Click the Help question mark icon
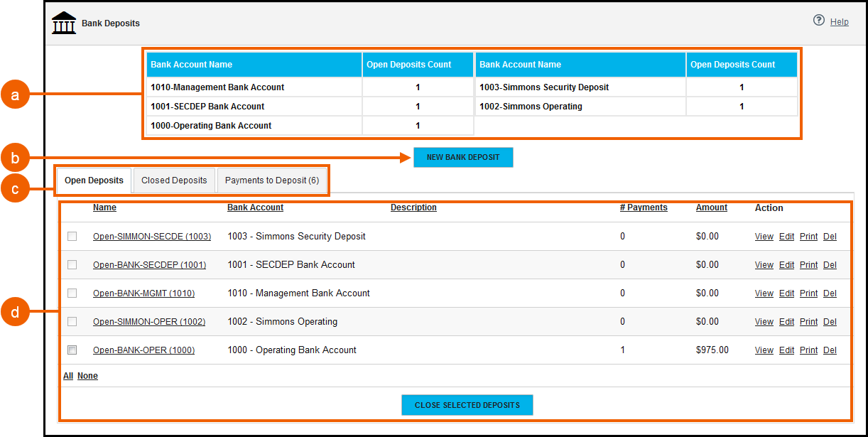 [819, 21]
